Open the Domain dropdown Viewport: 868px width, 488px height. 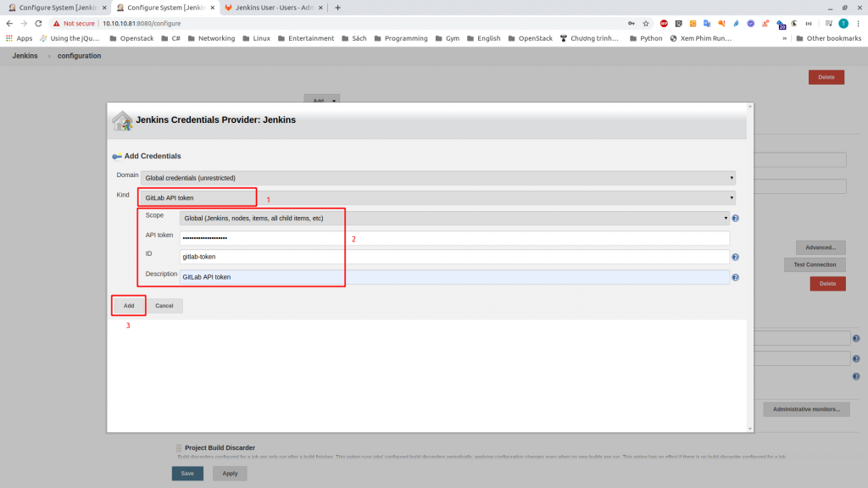point(438,178)
